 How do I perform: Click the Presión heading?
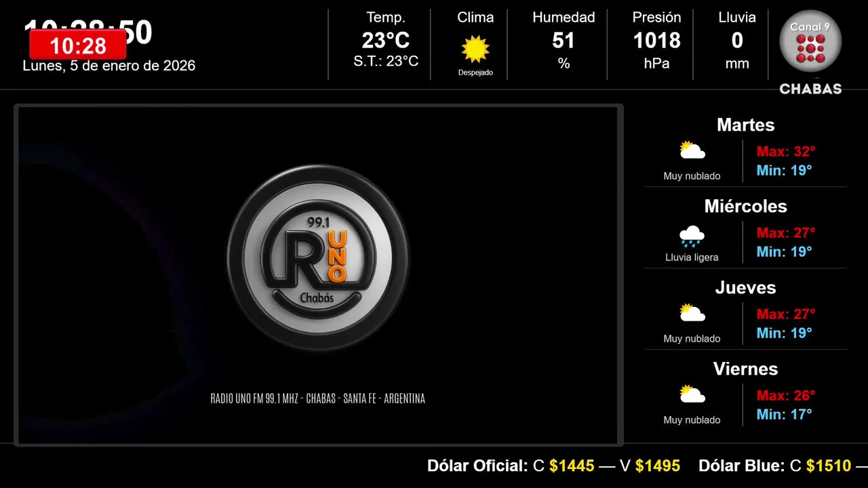click(x=656, y=18)
